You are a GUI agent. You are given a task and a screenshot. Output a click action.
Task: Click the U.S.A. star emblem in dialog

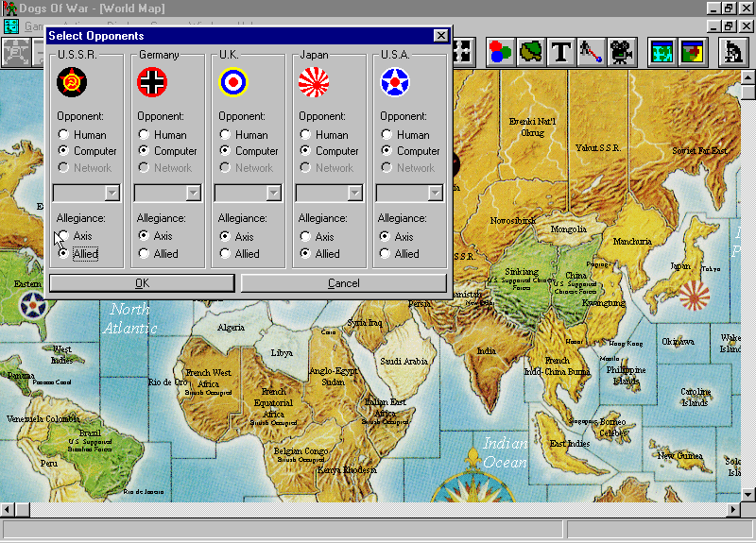point(395,82)
